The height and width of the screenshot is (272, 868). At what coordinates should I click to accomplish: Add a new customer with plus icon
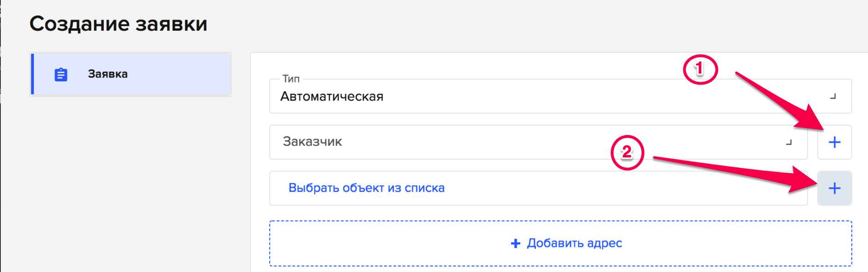point(835,142)
